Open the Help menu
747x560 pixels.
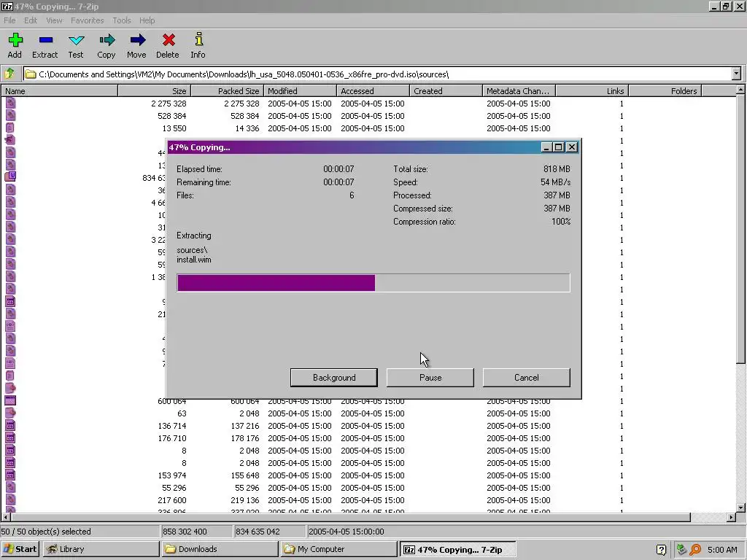pos(147,20)
